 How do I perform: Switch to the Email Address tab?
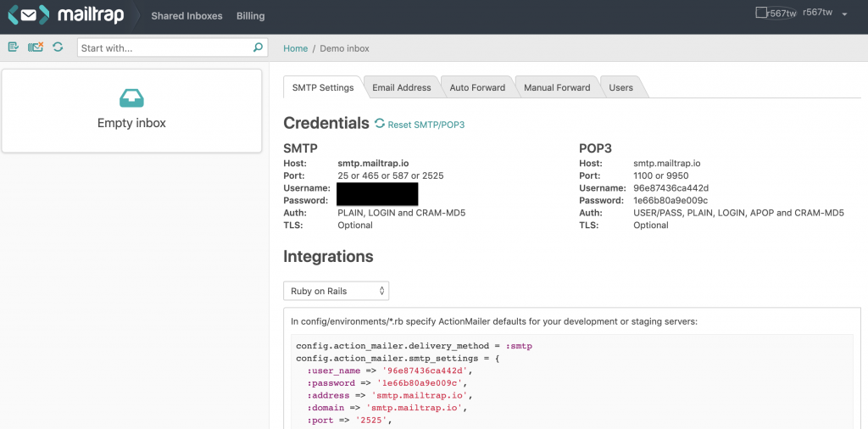coord(401,87)
